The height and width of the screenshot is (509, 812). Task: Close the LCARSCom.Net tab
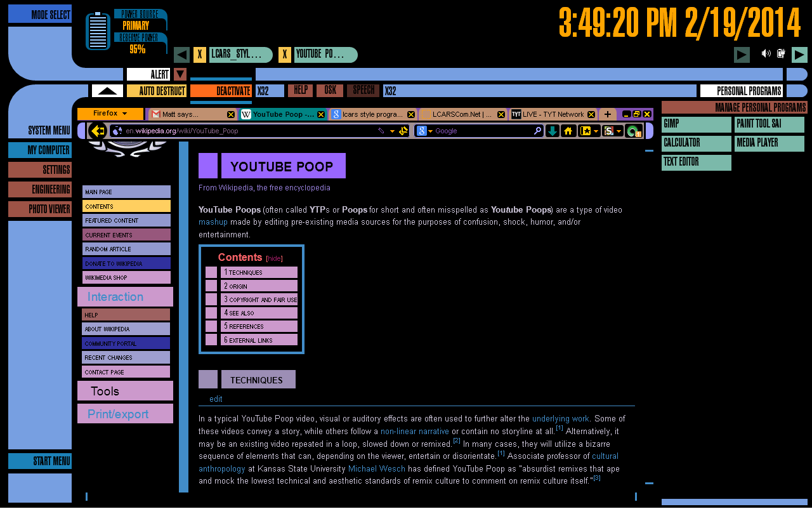[x=501, y=114]
